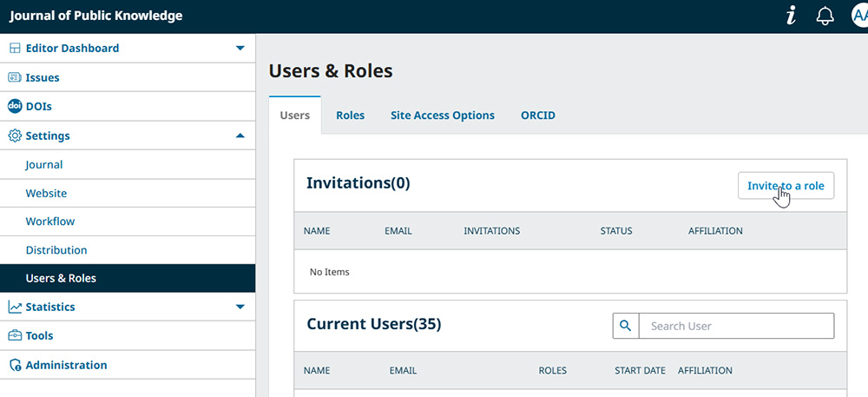Click the Invitations EMAIL column header
Image resolution: width=868 pixels, height=397 pixels.
coord(398,231)
